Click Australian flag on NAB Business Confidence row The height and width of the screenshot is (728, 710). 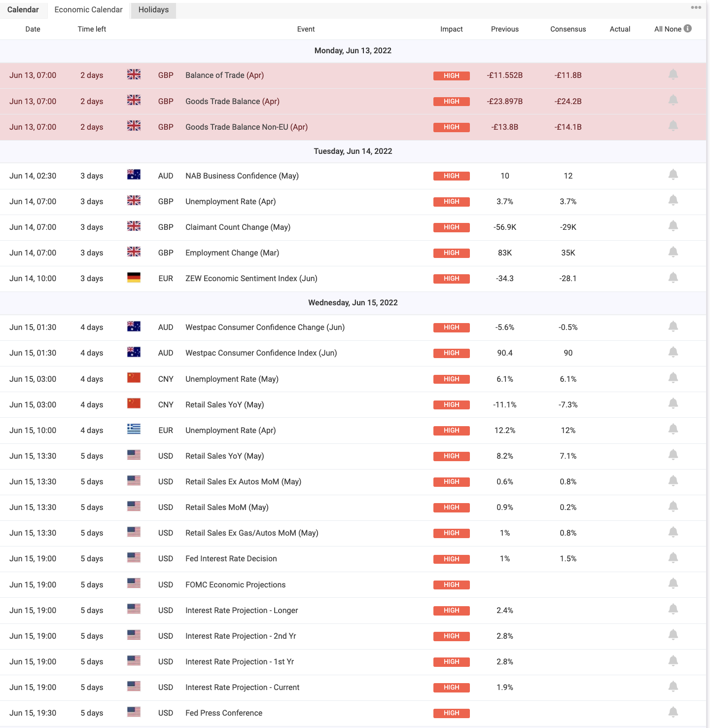(x=134, y=175)
